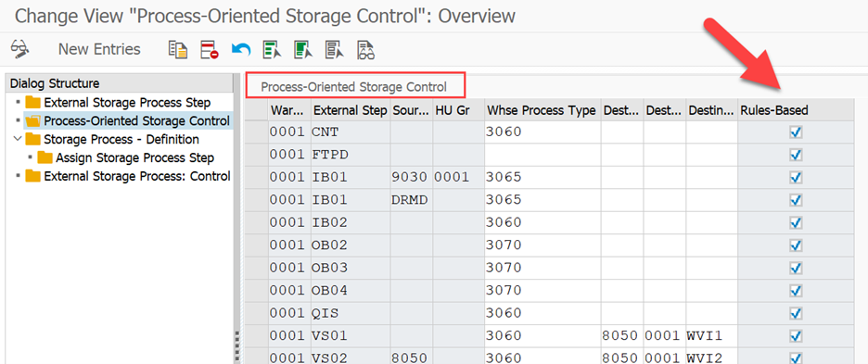Toggle Rules-Based for the VS01 row
Screen dimensions: 868x364
click(x=796, y=336)
